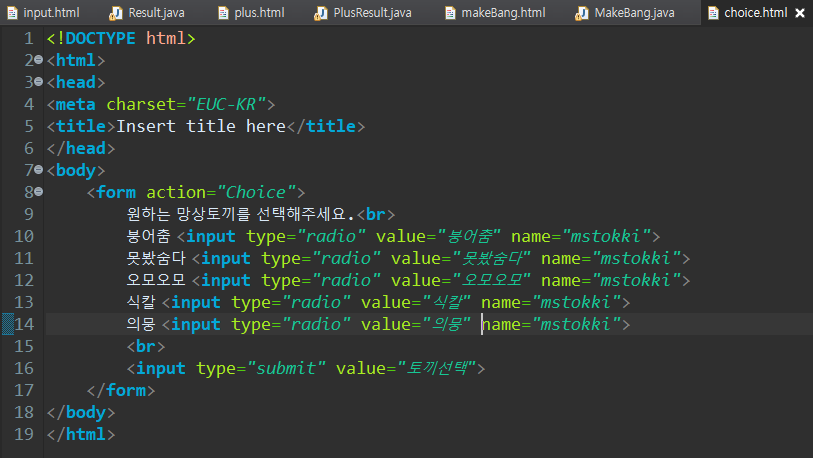Screen dimensions: 813x458
Task: Click the text '원하는 망상토끼를 선택해주세요.'
Action: 241,214
